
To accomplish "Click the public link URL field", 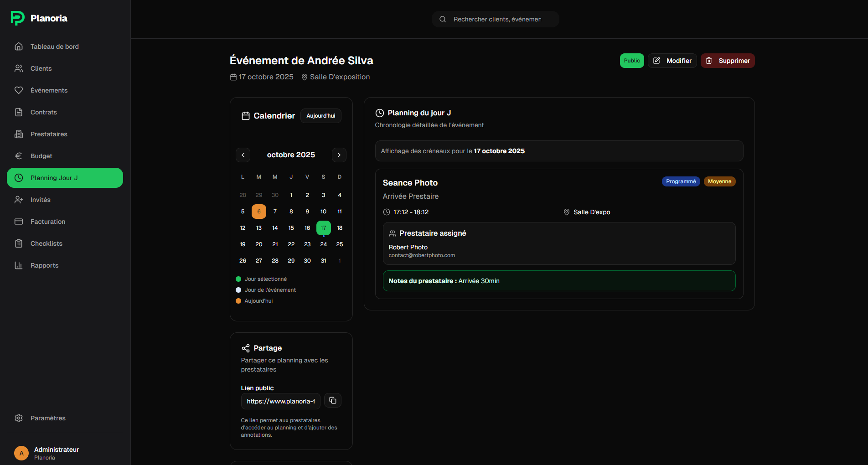I will 281,401.
